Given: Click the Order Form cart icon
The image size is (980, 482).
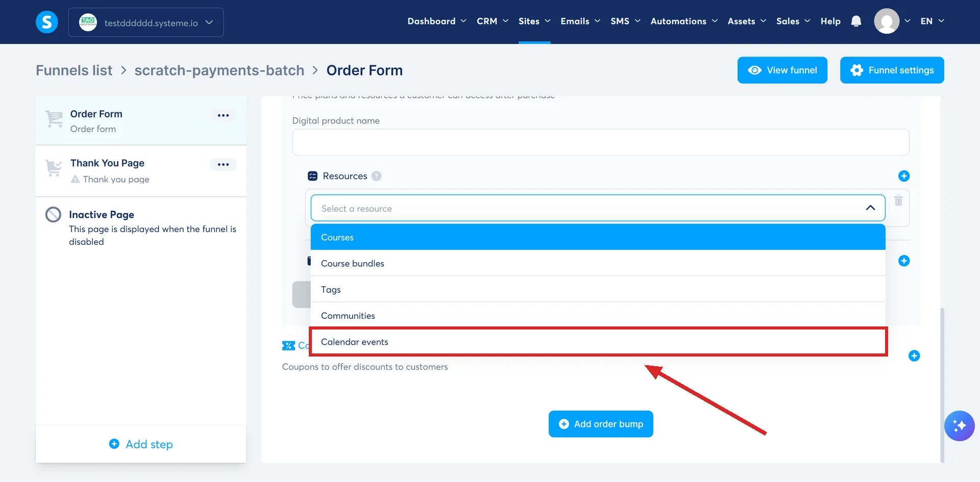Looking at the screenshot, I should [54, 119].
